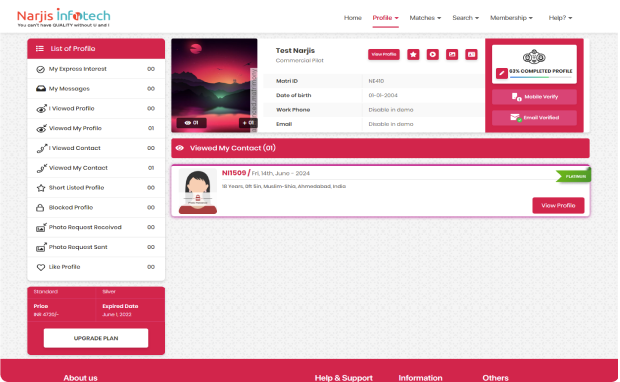Click the I Viewed Profile eye icon
Viewport: 620px width, 382px height.
[x=41, y=109]
